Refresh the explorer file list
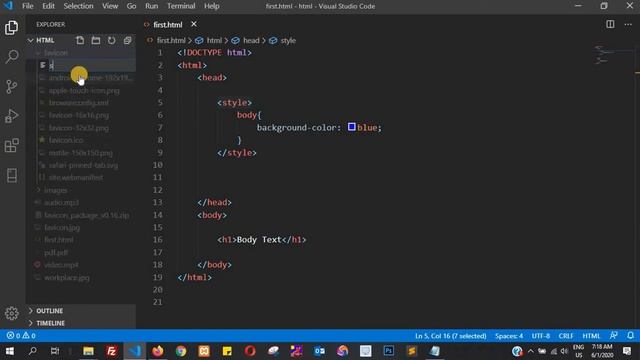The image size is (640, 360). (x=111, y=40)
